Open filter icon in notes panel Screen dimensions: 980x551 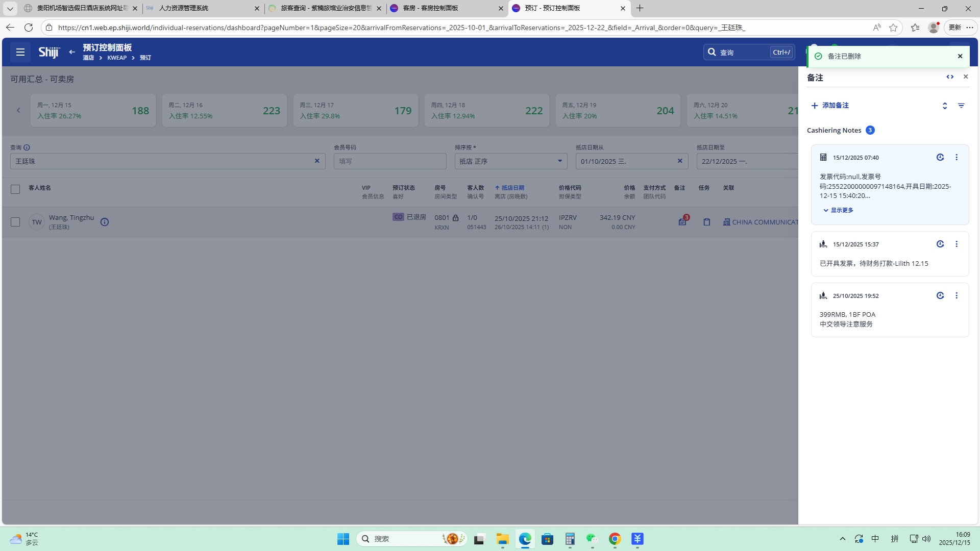tap(961, 106)
